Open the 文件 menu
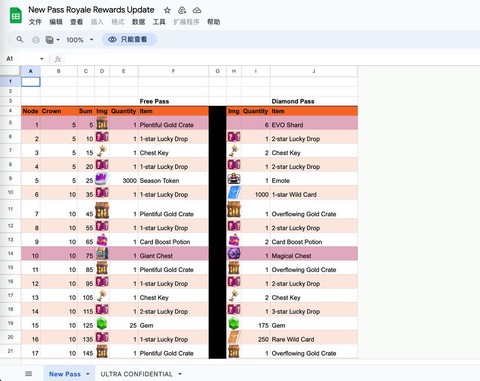This screenshot has width=480, height=381. pos(35,22)
